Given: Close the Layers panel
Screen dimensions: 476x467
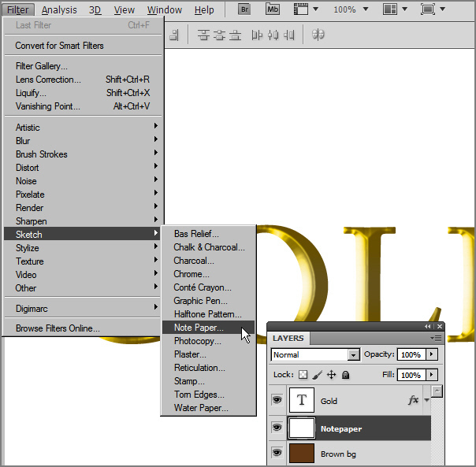Looking at the screenshot, I should click(x=440, y=327).
